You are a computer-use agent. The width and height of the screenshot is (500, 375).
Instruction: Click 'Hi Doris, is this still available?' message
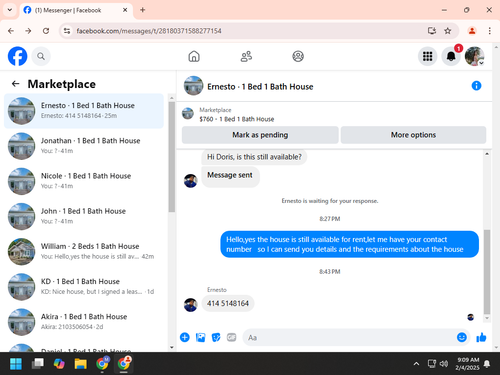point(254,157)
